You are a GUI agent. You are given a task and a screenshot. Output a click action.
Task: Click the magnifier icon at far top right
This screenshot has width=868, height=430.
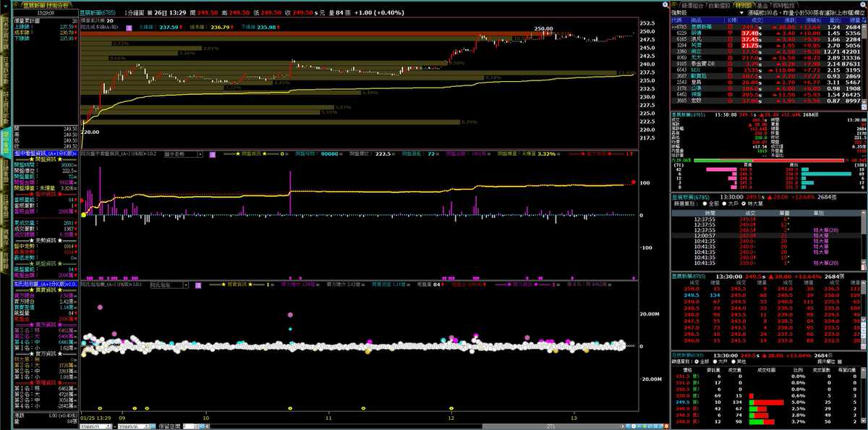click(864, 4)
